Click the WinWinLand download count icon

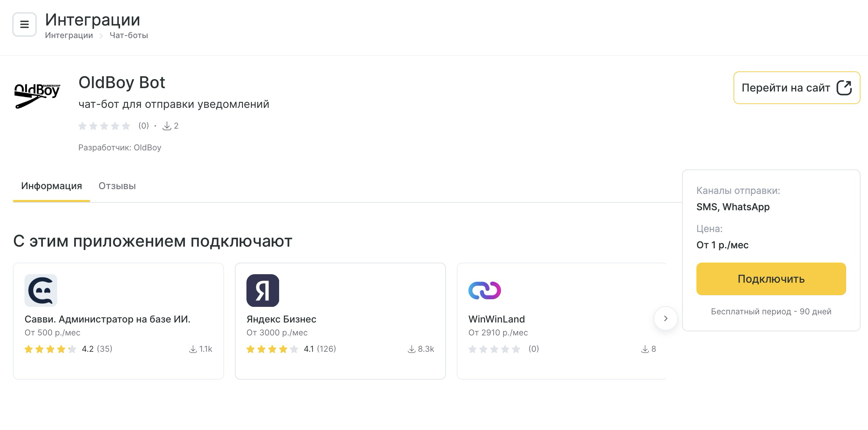coord(645,349)
